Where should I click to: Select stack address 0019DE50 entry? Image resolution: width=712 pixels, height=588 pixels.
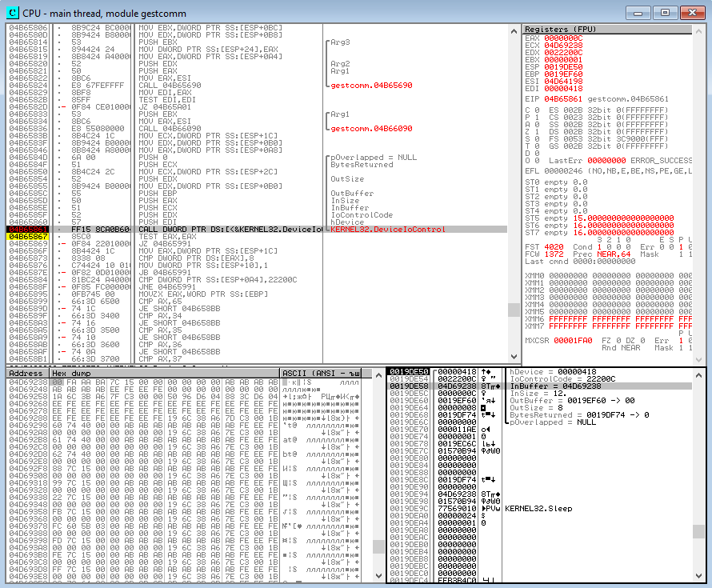409,372
